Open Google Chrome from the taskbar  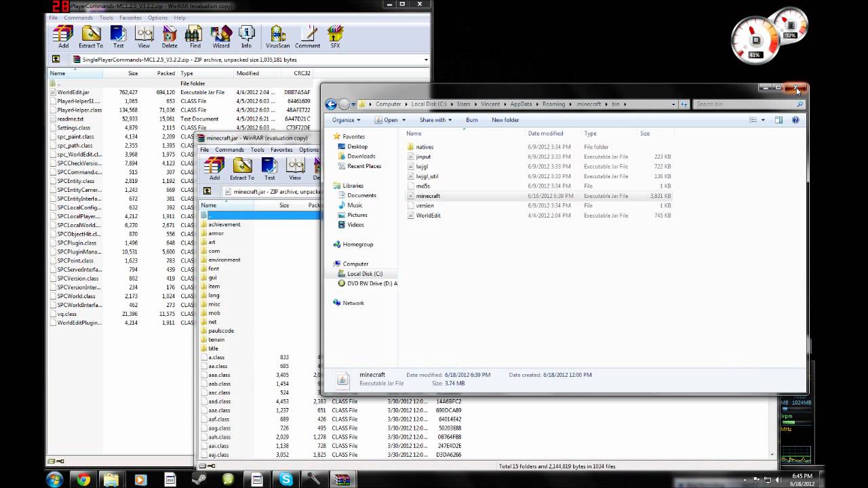pyautogui.click(x=83, y=479)
